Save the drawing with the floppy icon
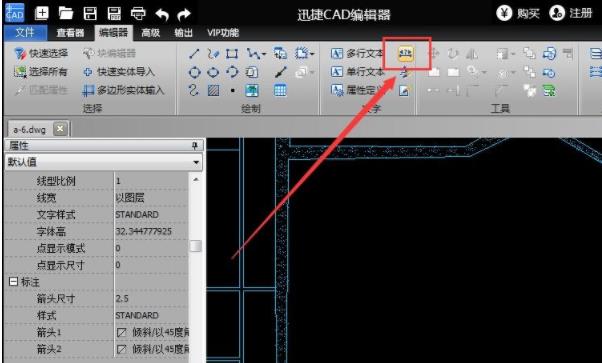Viewport: 602px width, 363px height. pyautogui.click(x=90, y=14)
